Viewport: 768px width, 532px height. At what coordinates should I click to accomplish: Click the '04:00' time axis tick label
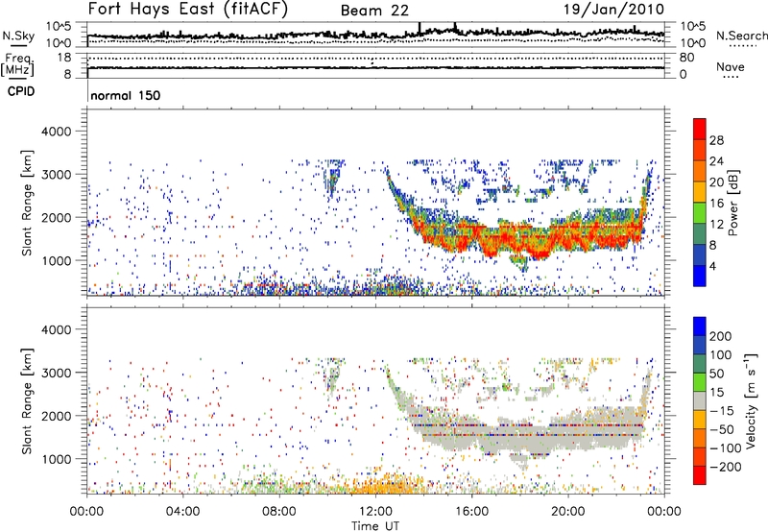[x=182, y=512]
